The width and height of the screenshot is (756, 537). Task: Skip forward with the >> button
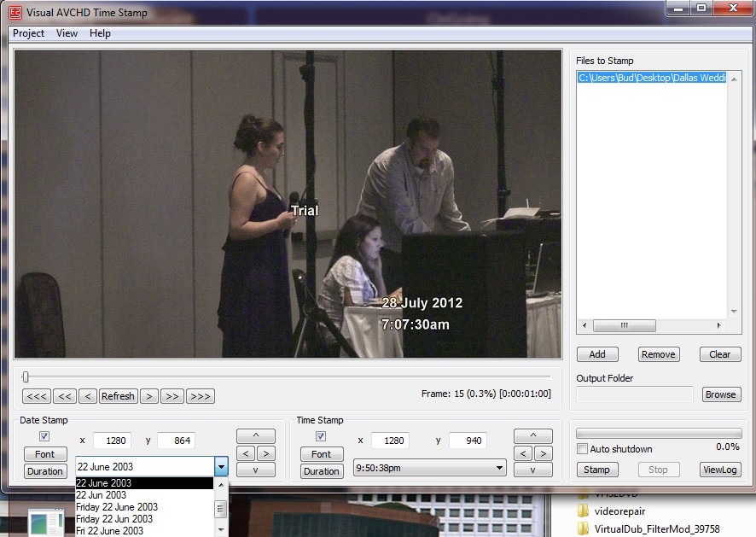pos(172,396)
